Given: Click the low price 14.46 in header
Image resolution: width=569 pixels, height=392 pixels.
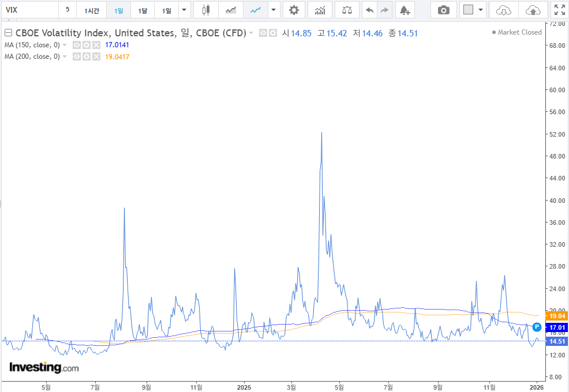Looking at the screenshot, I should point(372,33).
